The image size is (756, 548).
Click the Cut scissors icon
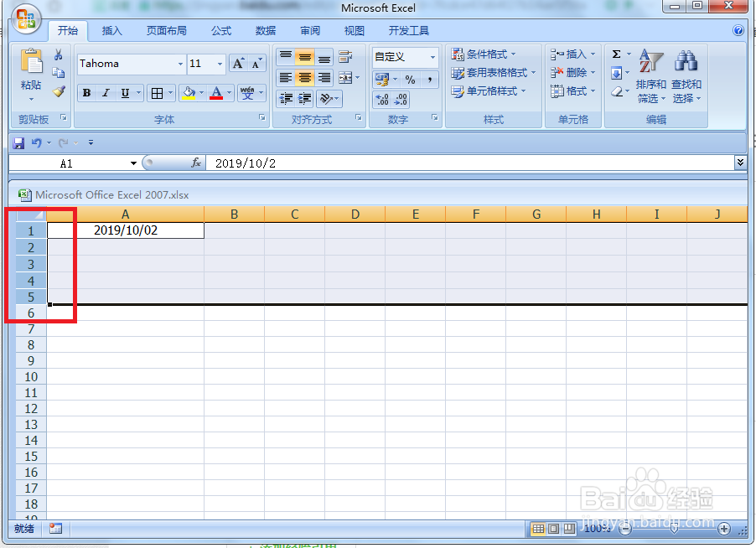59,54
